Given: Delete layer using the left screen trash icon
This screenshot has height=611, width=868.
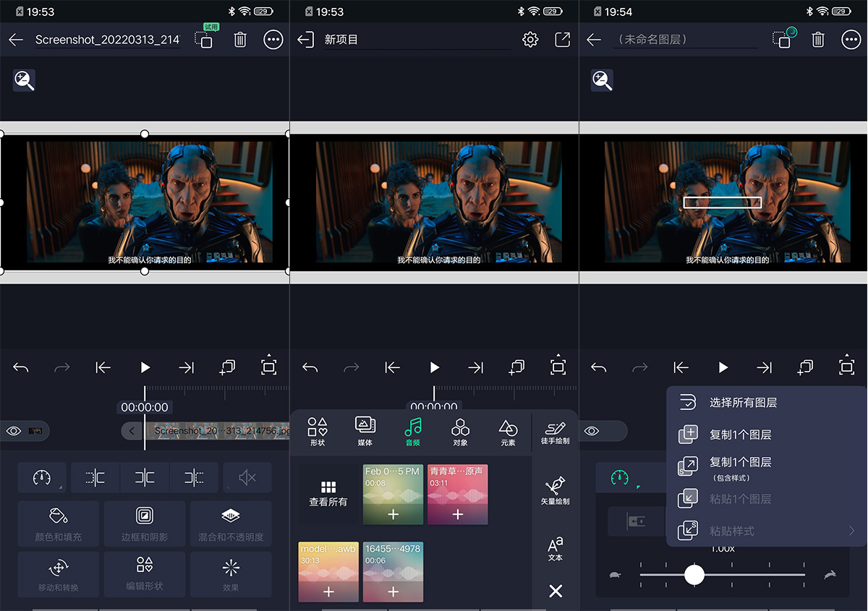Looking at the screenshot, I should [240, 40].
